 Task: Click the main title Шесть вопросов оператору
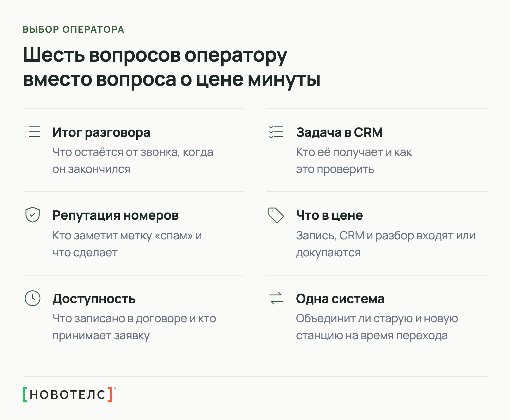click(155, 56)
